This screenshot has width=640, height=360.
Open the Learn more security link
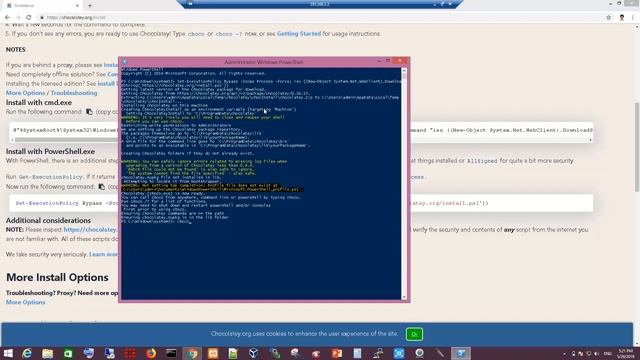click(103, 254)
